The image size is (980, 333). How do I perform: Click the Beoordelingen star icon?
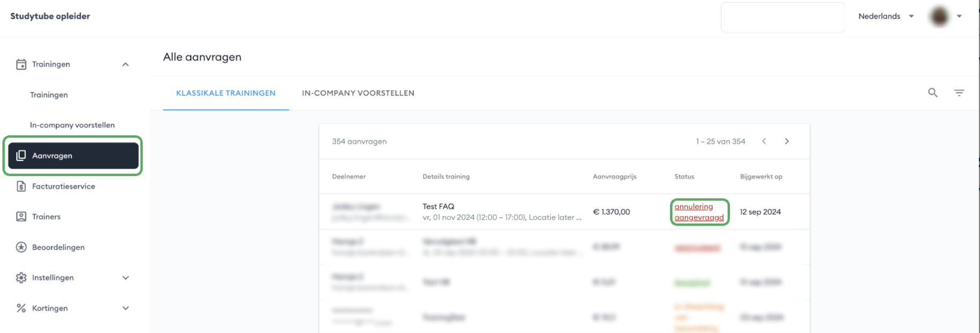[21, 247]
